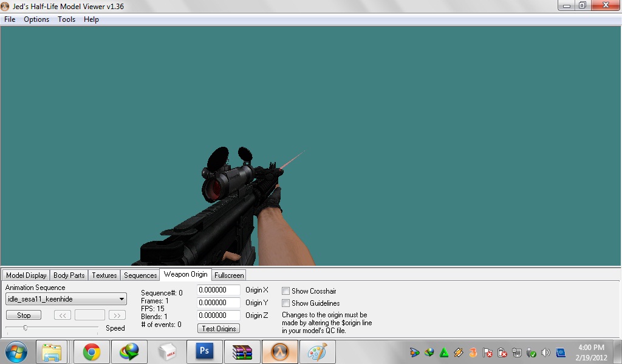Open the Help menu
This screenshot has width=622, height=364.
click(91, 19)
